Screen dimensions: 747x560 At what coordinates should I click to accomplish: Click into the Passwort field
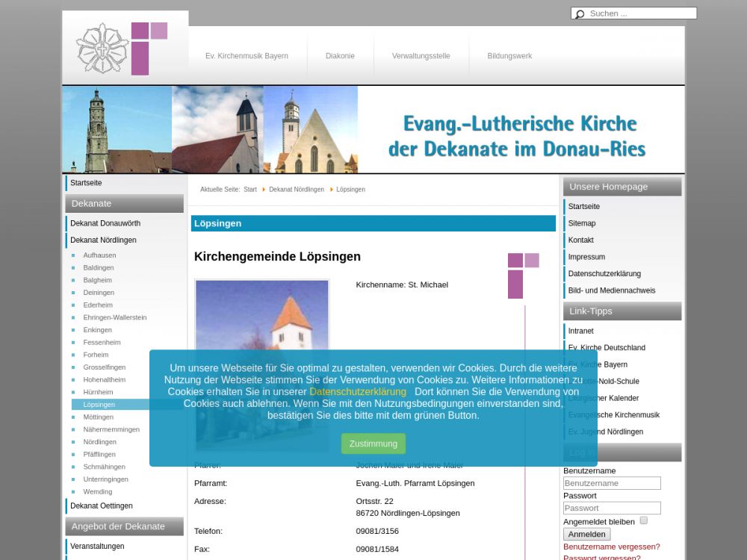[x=612, y=508]
